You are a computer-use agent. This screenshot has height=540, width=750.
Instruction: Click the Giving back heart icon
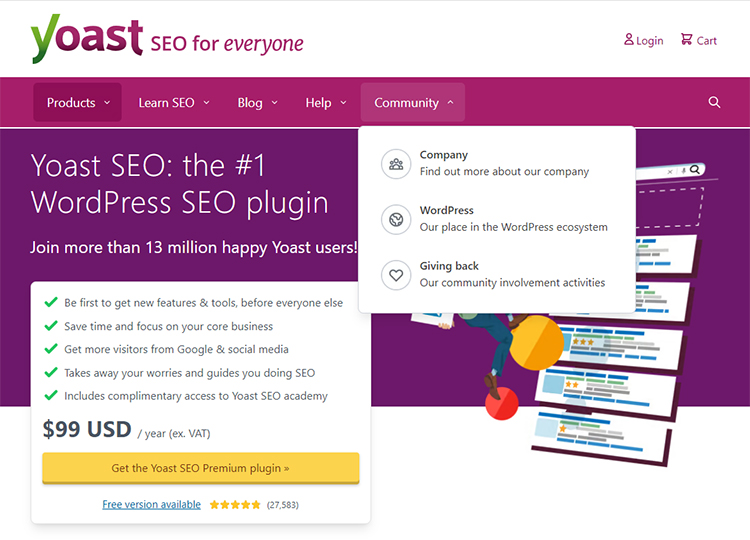click(x=396, y=275)
